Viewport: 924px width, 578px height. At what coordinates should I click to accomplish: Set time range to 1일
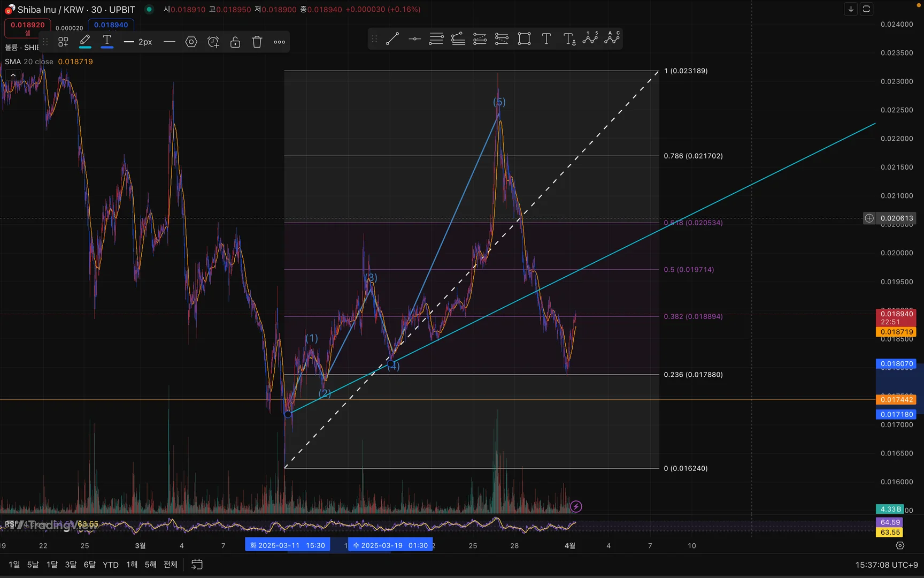14,565
